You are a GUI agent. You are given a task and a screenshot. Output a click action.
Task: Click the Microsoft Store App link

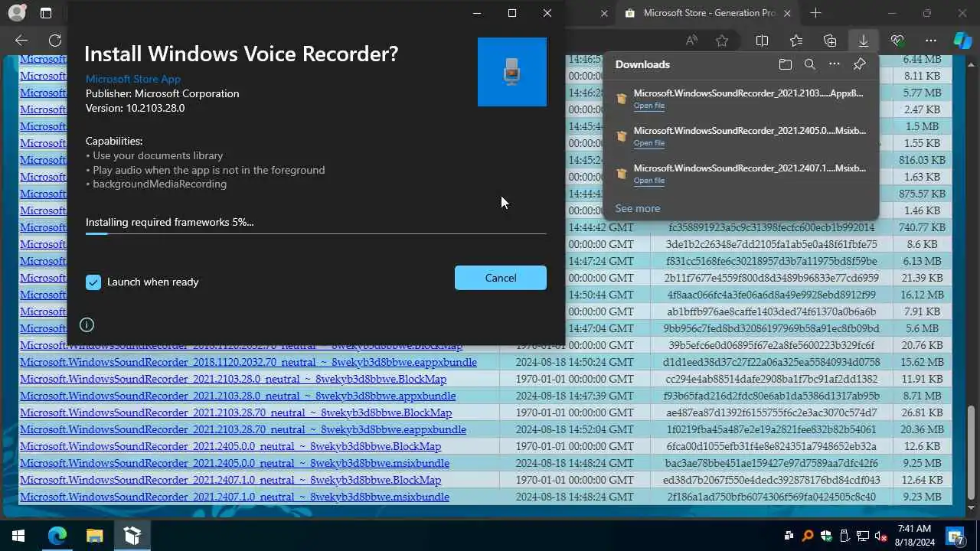[133, 79]
